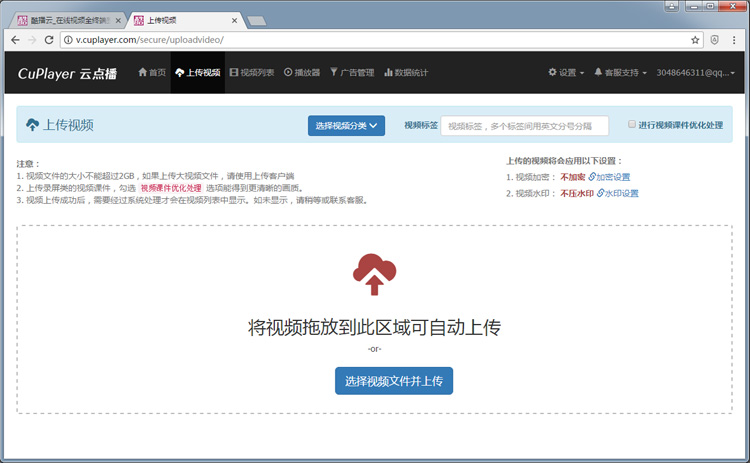Click the large red cloud upload icon
Viewport: 750px width, 463px height.
coord(374,274)
